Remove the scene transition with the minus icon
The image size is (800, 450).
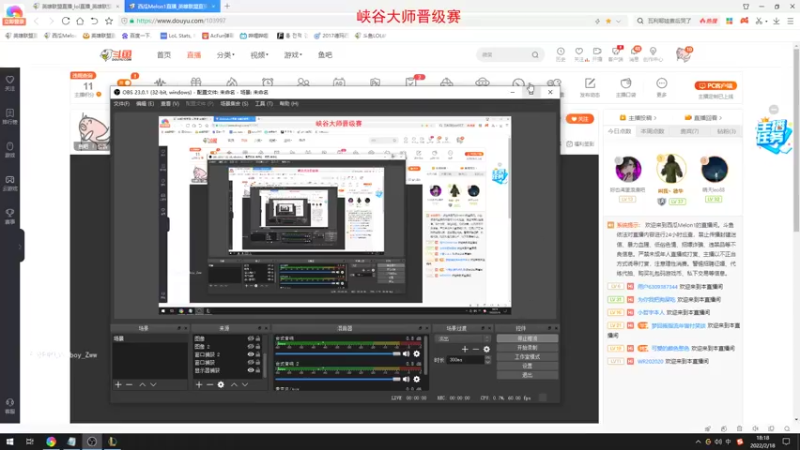[476, 349]
